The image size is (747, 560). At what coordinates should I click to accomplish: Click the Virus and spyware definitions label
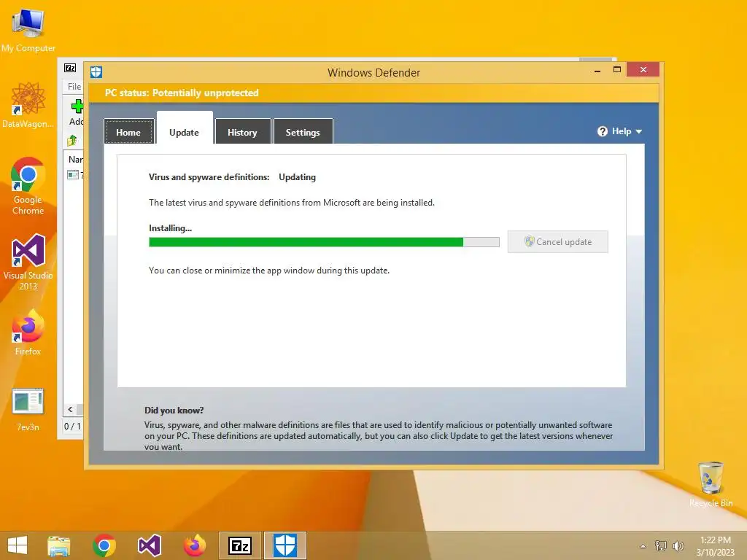point(209,177)
